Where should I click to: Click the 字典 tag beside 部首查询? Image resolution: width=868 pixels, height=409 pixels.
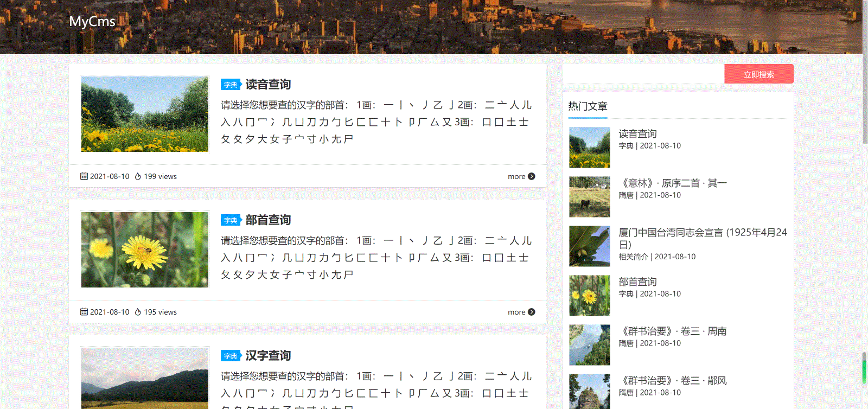click(x=231, y=221)
